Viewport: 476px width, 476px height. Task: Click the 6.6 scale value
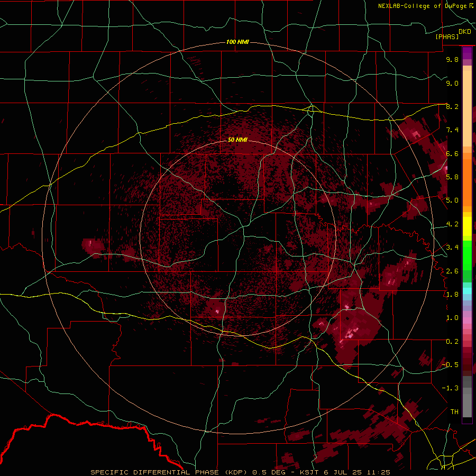point(452,153)
